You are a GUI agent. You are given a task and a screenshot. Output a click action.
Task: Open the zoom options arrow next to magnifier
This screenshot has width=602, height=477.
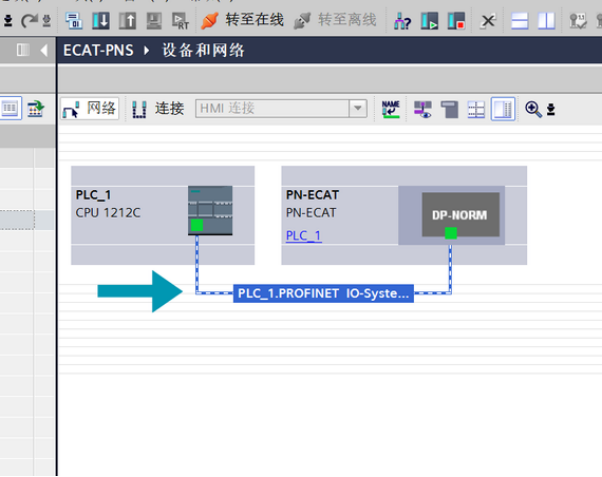click(x=551, y=109)
